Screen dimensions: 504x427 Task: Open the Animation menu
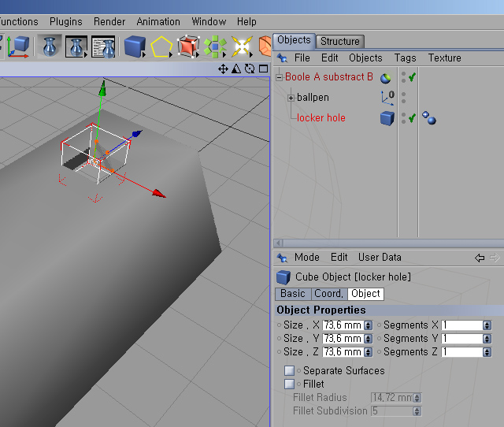(x=158, y=21)
